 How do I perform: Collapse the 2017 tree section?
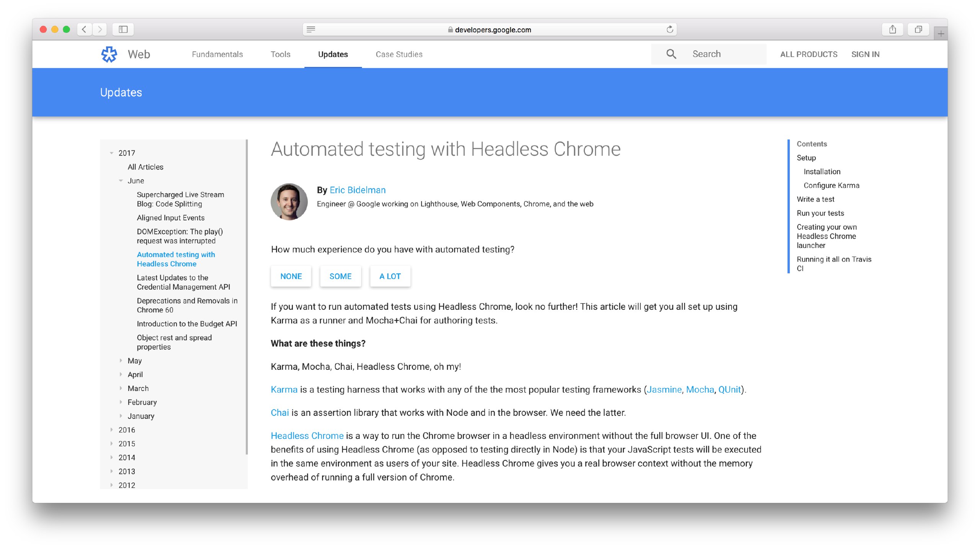tap(111, 153)
